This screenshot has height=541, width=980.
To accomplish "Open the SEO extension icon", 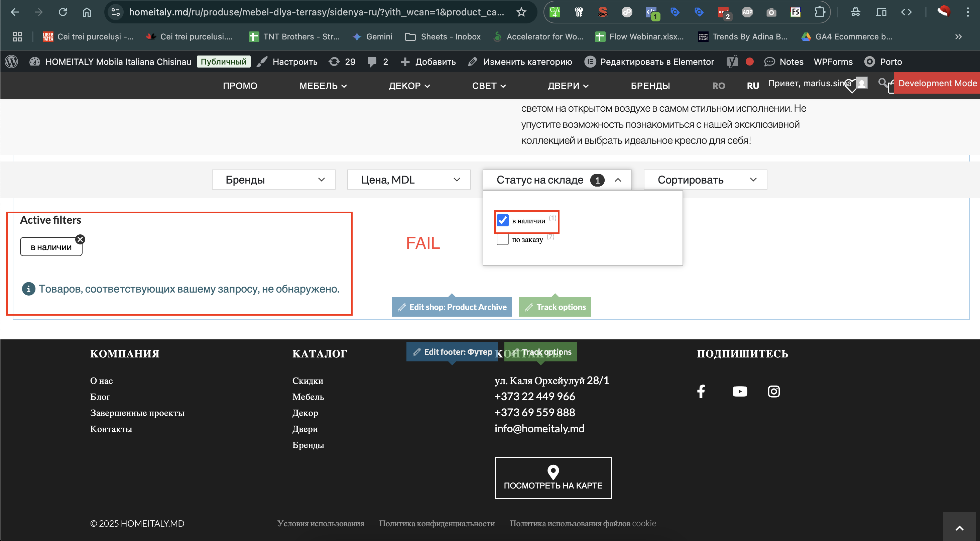I will (603, 12).
